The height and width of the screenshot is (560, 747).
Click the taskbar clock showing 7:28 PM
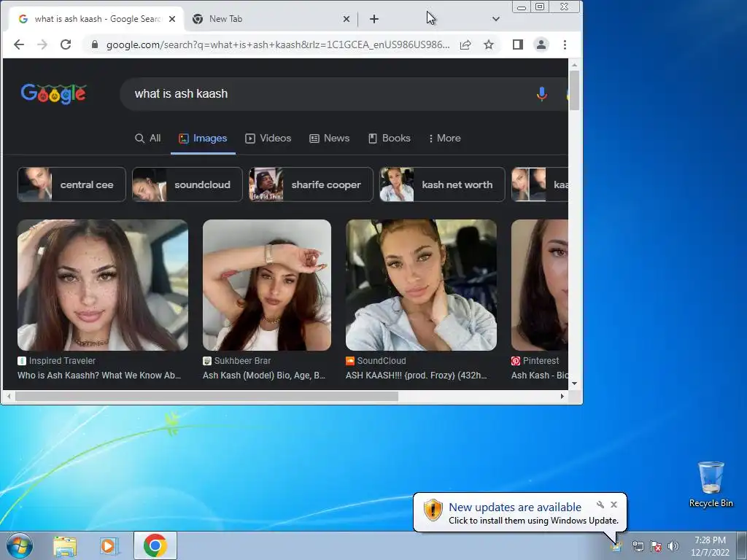pos(710,546)
